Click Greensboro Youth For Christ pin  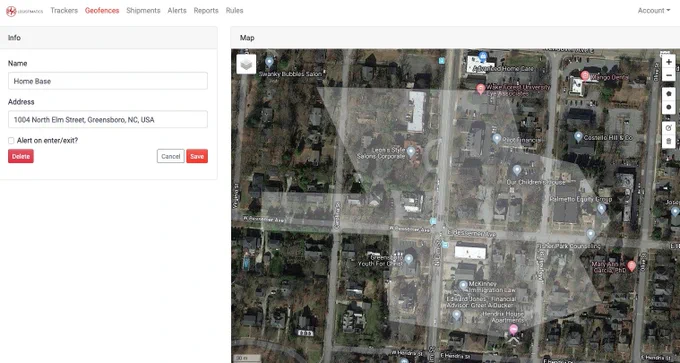[x=409, y=259]
